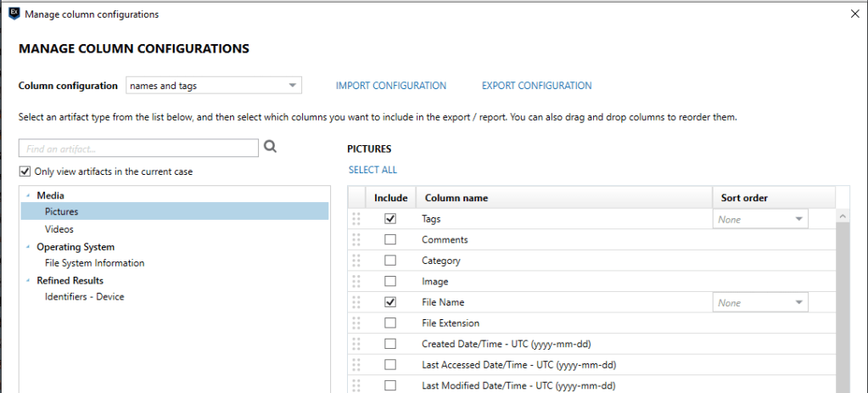Screen dimensions: 868x393
Task: Toggle Only view artifacts in current case
Action: (x=25, y=171)
